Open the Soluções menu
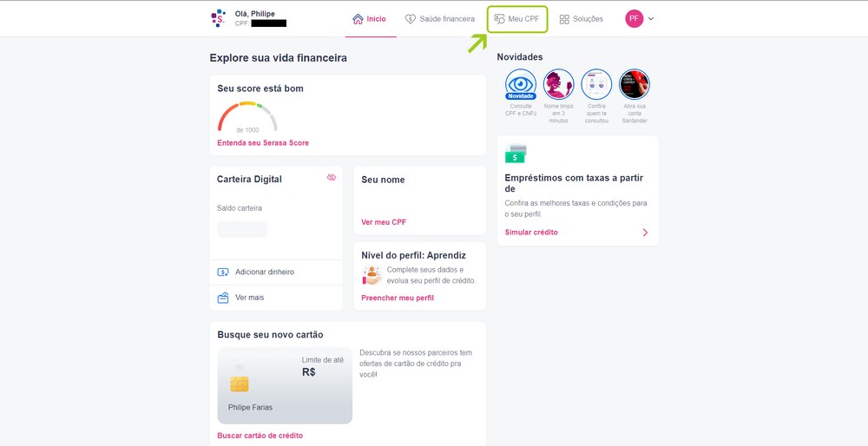The image size is (868, 446). 582,19
